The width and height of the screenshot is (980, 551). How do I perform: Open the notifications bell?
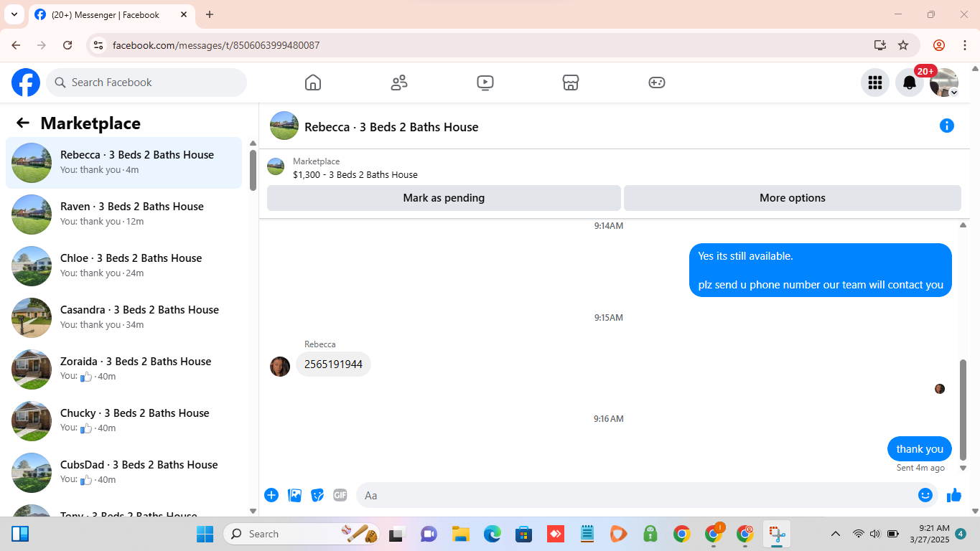click(x=910, y=83)
